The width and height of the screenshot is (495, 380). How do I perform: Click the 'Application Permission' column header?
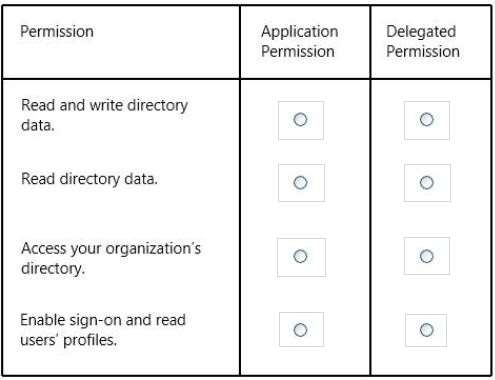point(299,41)
